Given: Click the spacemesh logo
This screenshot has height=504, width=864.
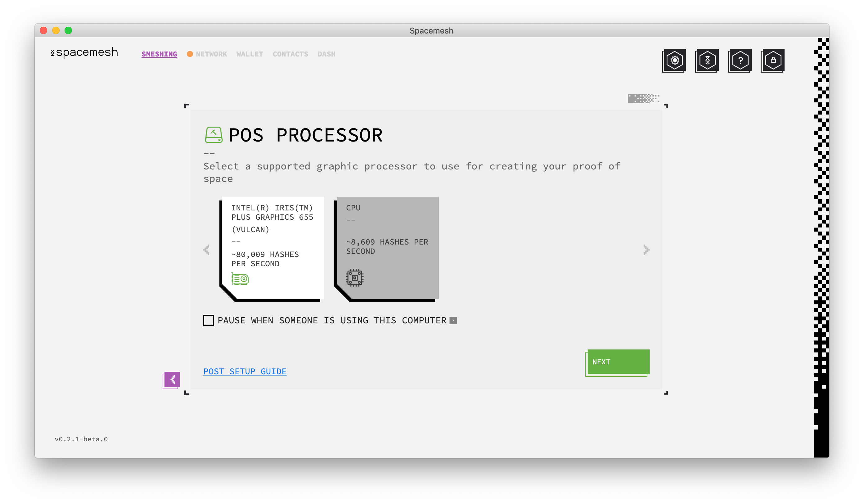Looking at the screenshot, I should [x=84, y=52].
